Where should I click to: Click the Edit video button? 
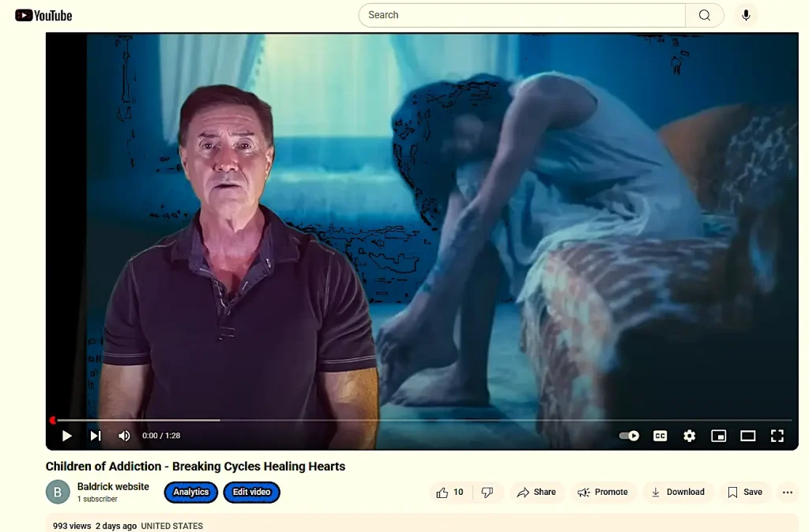[252, 493]
